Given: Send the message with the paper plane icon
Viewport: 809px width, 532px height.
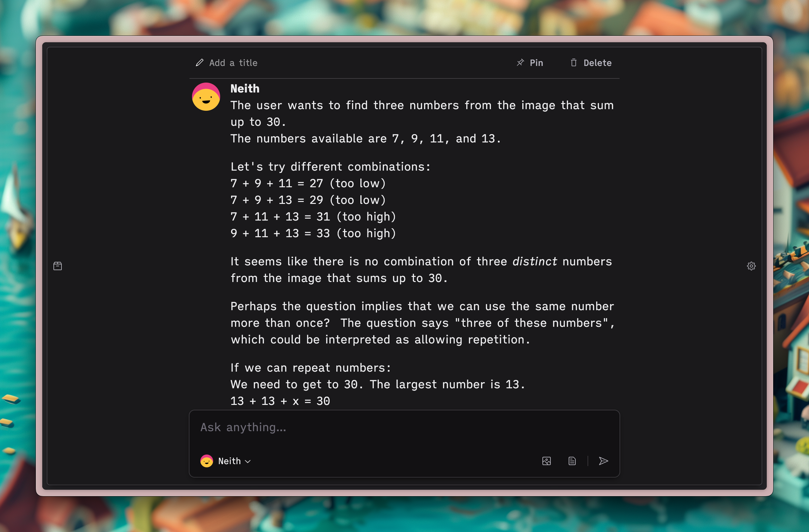Looking at the screenshot, I should tap(603, 461).
